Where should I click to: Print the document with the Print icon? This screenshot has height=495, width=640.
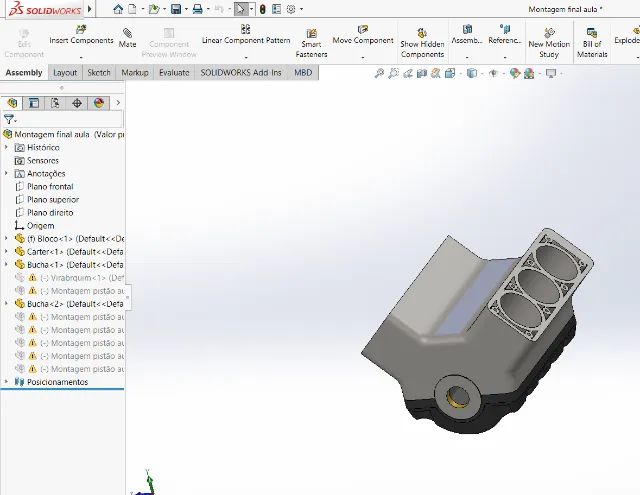198,9
